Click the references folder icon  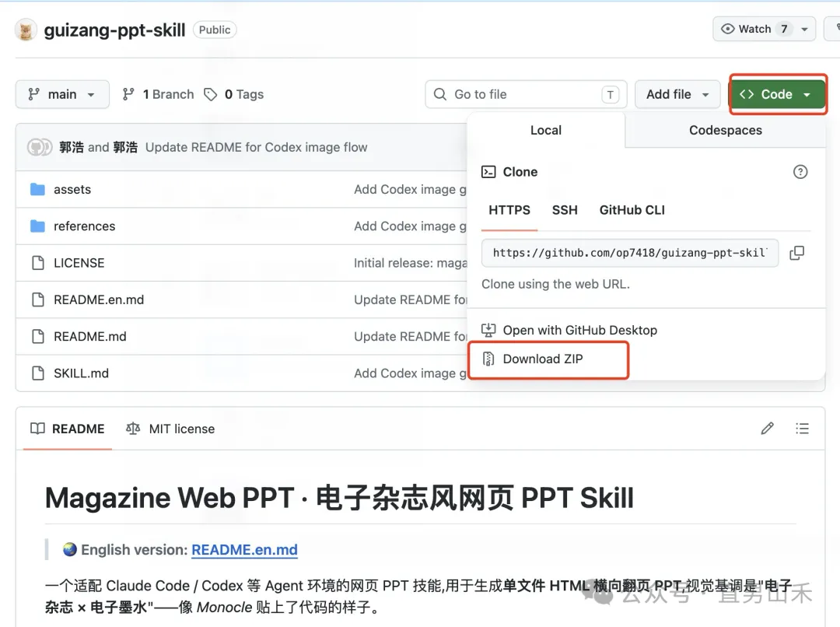[37, 226]
